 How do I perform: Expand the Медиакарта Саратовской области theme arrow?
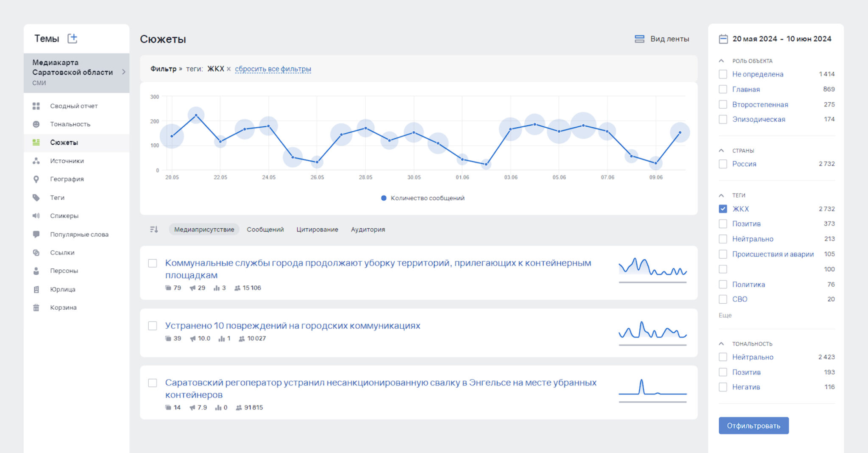pyautogui.click(x=123, y=72)
